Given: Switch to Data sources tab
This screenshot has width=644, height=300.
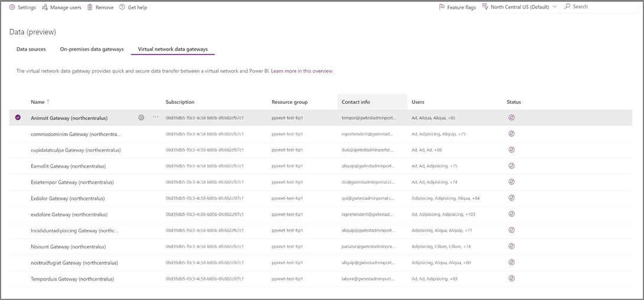Looking at the screenshot, I should point(31,49).
